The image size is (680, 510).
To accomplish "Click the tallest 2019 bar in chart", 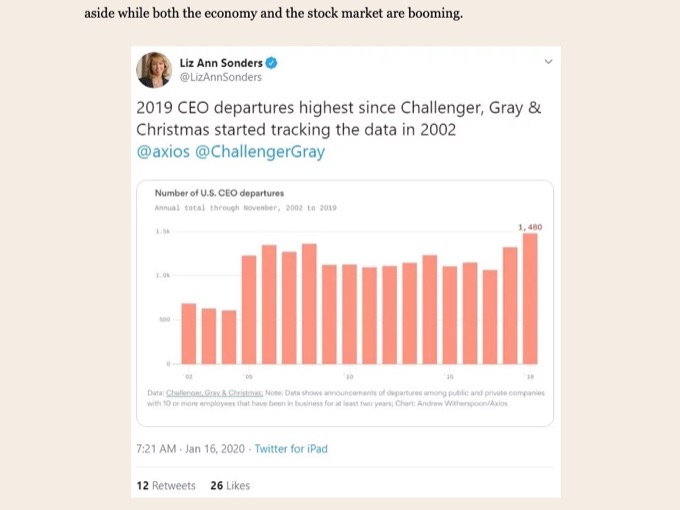I will 530,298.
